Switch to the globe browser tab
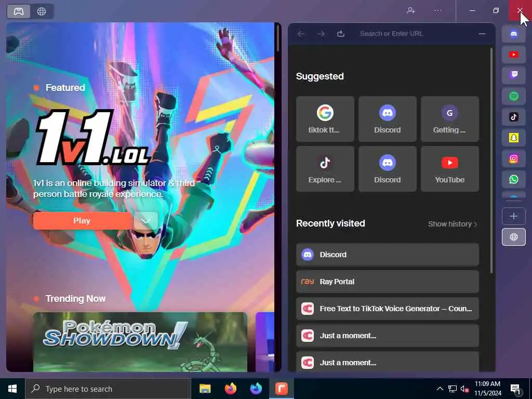 click(x=42, y=11)
